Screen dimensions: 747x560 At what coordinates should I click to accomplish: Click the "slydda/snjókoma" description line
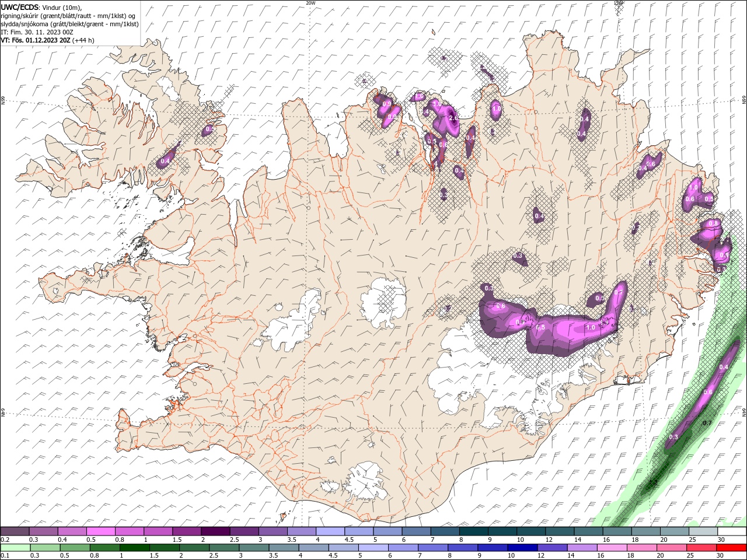click(x=69, y=24)
